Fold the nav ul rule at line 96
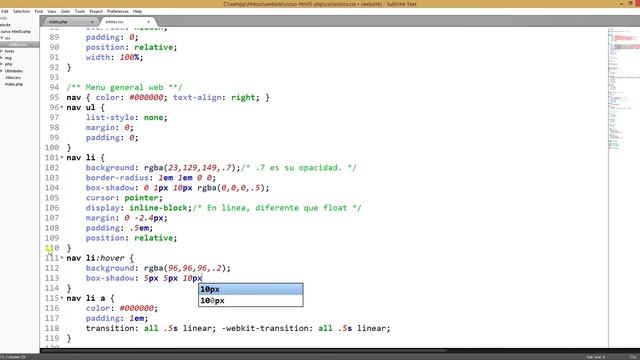 point(62,108)
